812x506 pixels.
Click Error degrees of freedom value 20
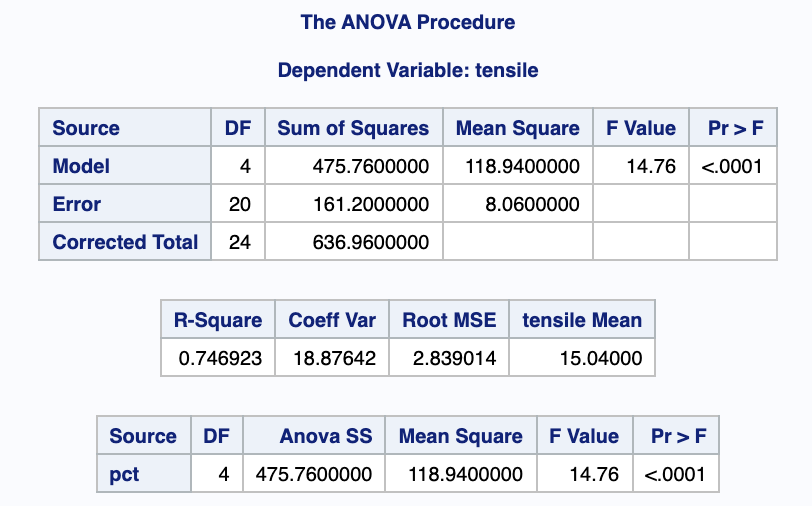click(238, 204)
